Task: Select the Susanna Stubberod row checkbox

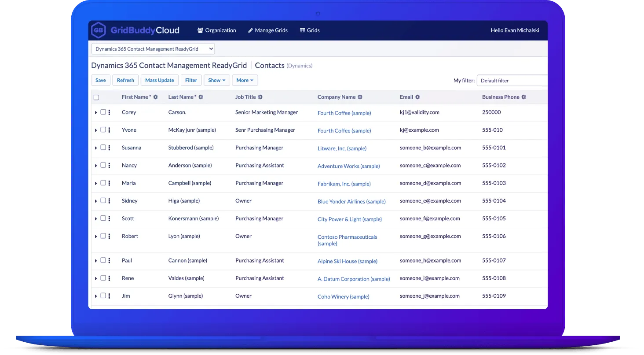Action: (103, 147)
